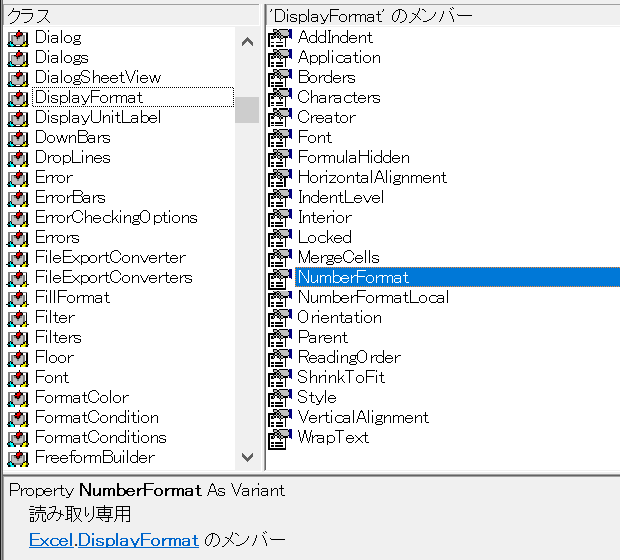Select the Font member of DisplayFormat

[x=315, y=138]
